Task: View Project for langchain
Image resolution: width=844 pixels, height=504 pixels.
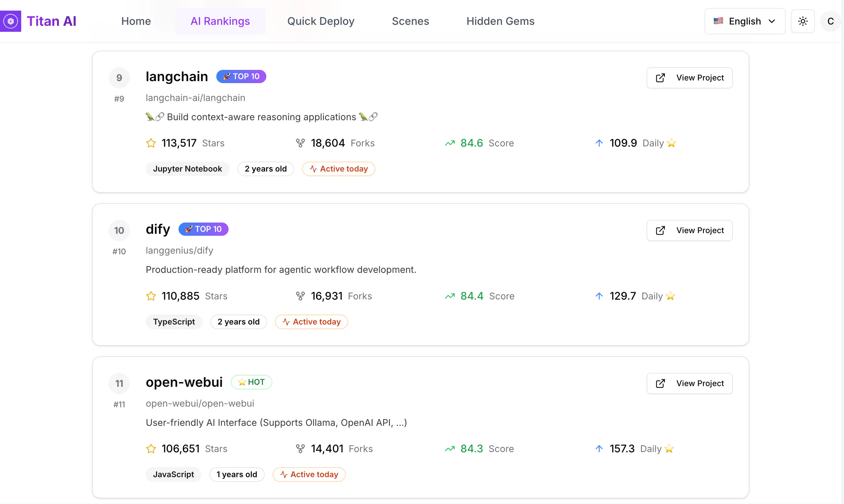Action: coord(689,78)
